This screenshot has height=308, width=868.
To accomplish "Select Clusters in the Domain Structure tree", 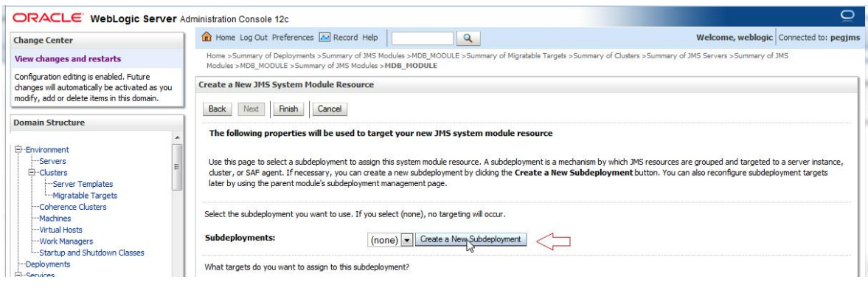I will (53, 173).
